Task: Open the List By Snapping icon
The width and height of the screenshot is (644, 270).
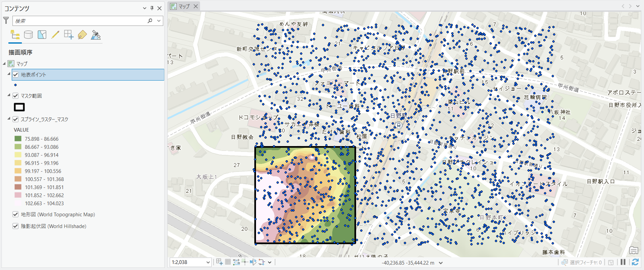Action: (x=69, y=35)
